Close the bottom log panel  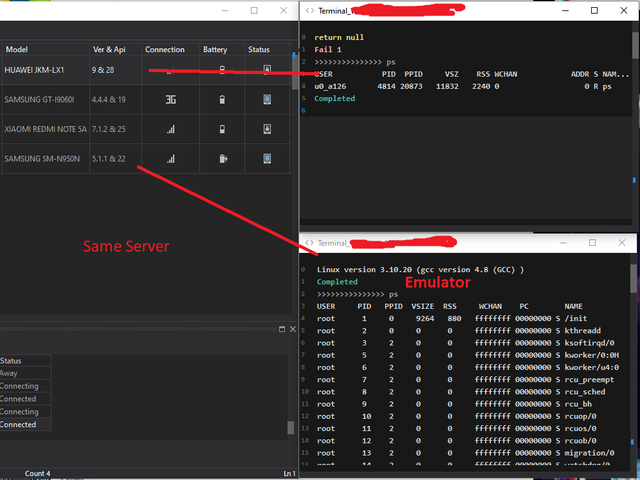(293, 329)
